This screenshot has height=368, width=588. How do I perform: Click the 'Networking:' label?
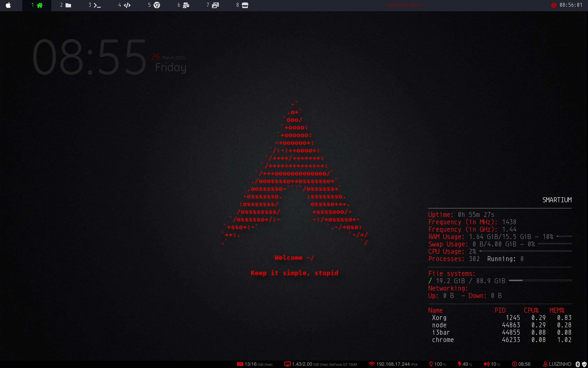[448, 288]
